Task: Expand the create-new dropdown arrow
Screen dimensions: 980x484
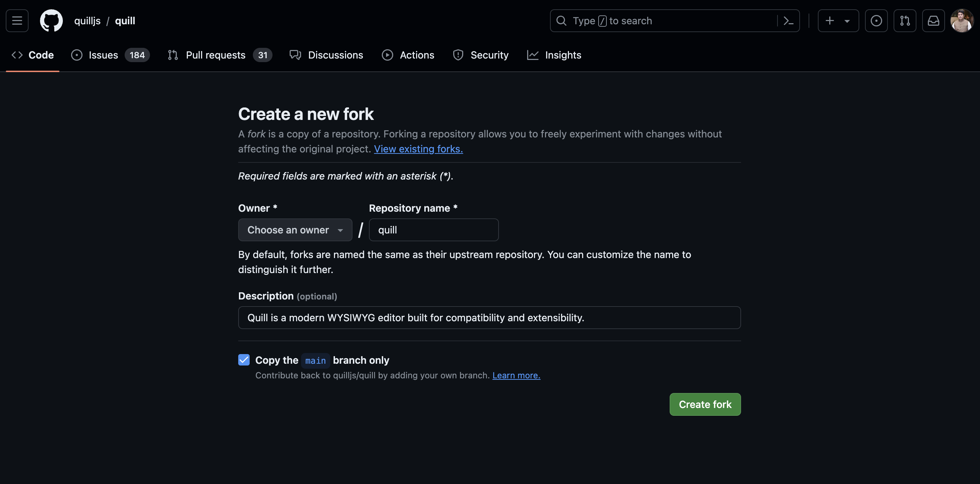Action: pyautogui.click(x=847, y=21)
